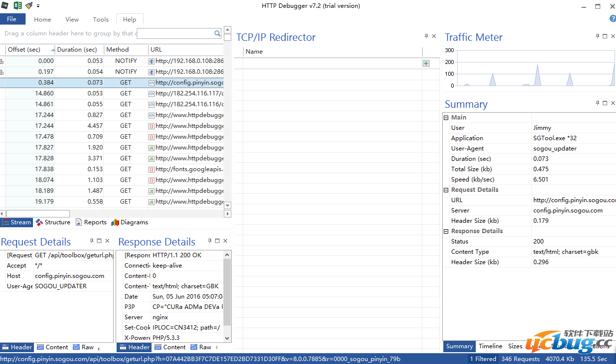This screenshot has width=616, height=364.
Task: Toggle the pin on the Request Details panel
Action: tap(92, 241)
